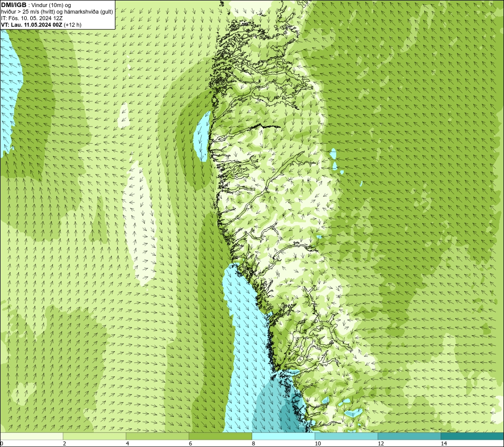Pick the medium green 4–6 m/s scale color

[157, 436]
